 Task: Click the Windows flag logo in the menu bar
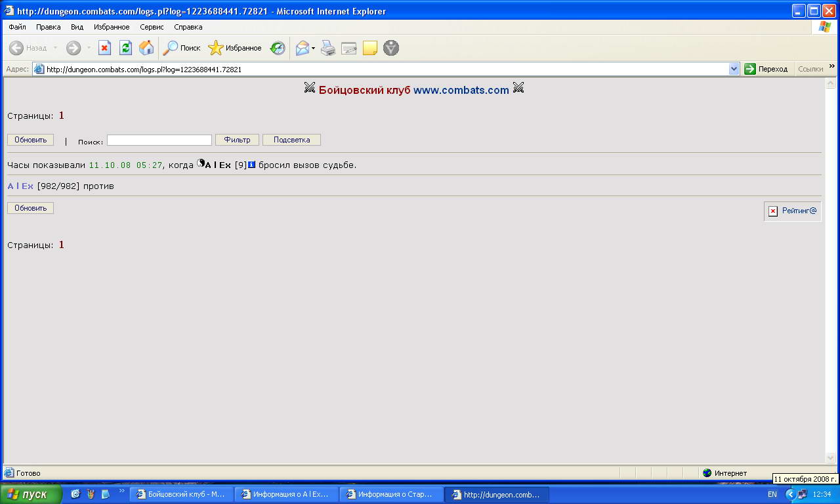pos(825,27)
